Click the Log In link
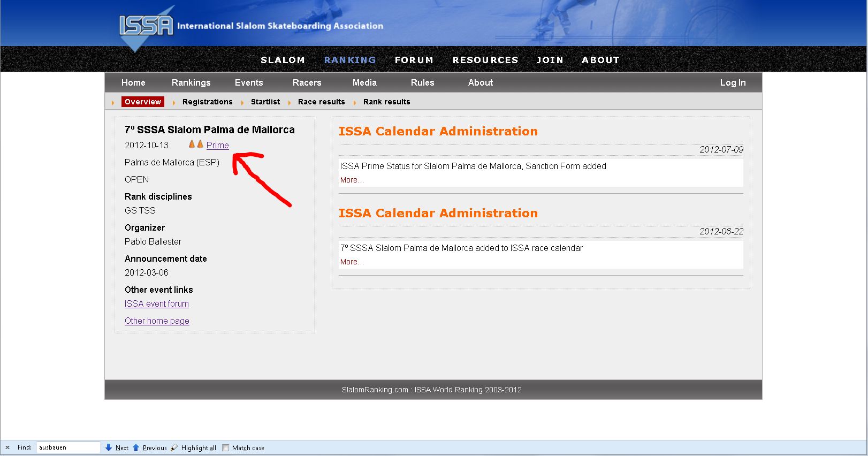The width and height of the screenshot is (868, 456). click(733, 82)
